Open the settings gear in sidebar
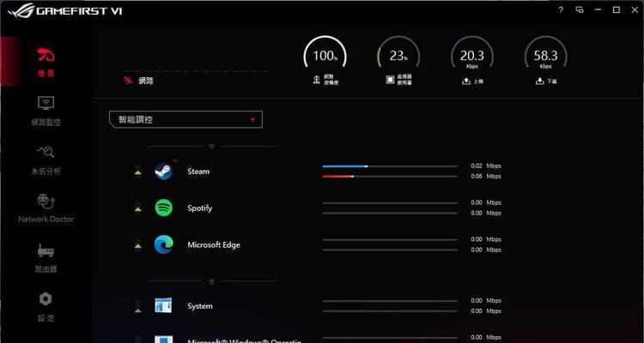Screen dimensions: 644x343 pos(46,299)
